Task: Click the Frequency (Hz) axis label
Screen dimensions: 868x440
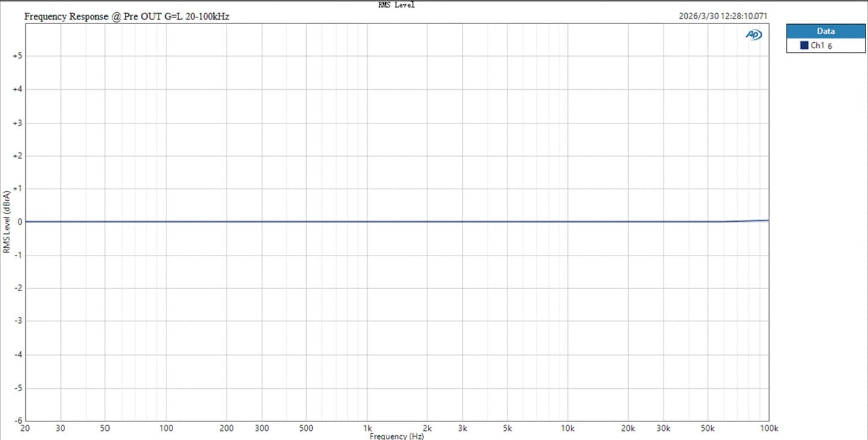Action: tap(397, 436)
